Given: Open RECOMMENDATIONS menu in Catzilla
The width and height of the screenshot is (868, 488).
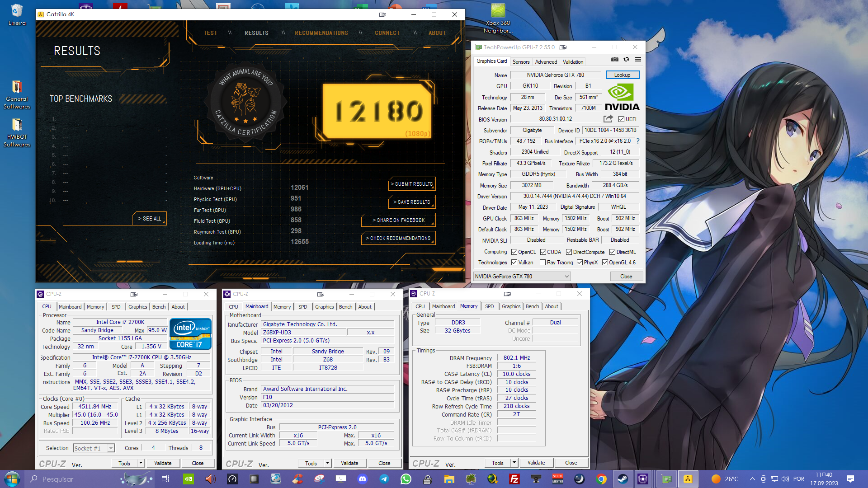Looking at the screenshot, I should click(321, 33).
